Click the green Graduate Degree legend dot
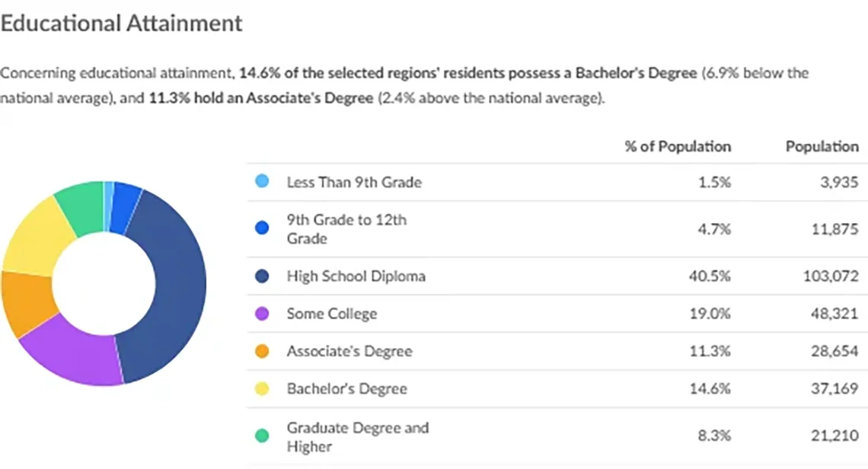 (x=262, y=435)
